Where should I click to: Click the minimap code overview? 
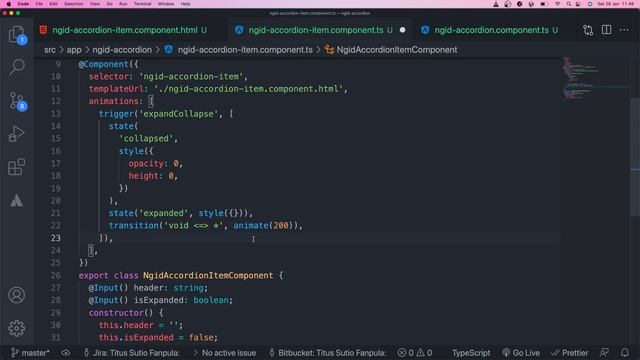tap(596, 78)
